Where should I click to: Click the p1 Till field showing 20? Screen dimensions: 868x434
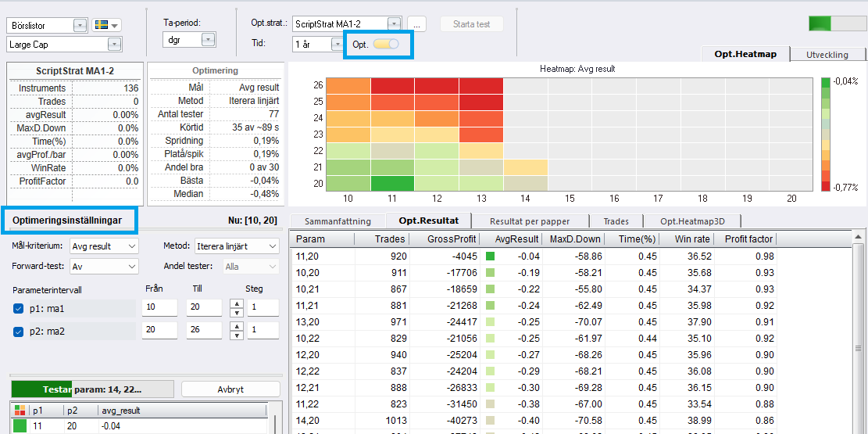pos(204,309)
